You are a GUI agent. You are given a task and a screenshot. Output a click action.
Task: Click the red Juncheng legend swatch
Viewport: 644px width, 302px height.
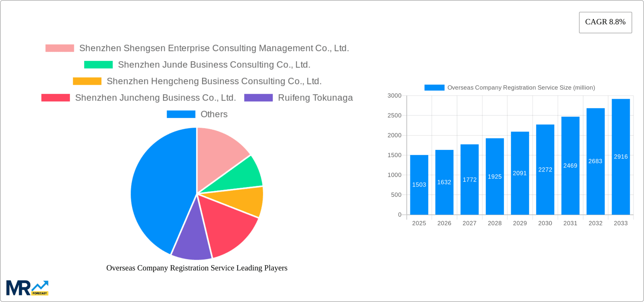[55, 98]
